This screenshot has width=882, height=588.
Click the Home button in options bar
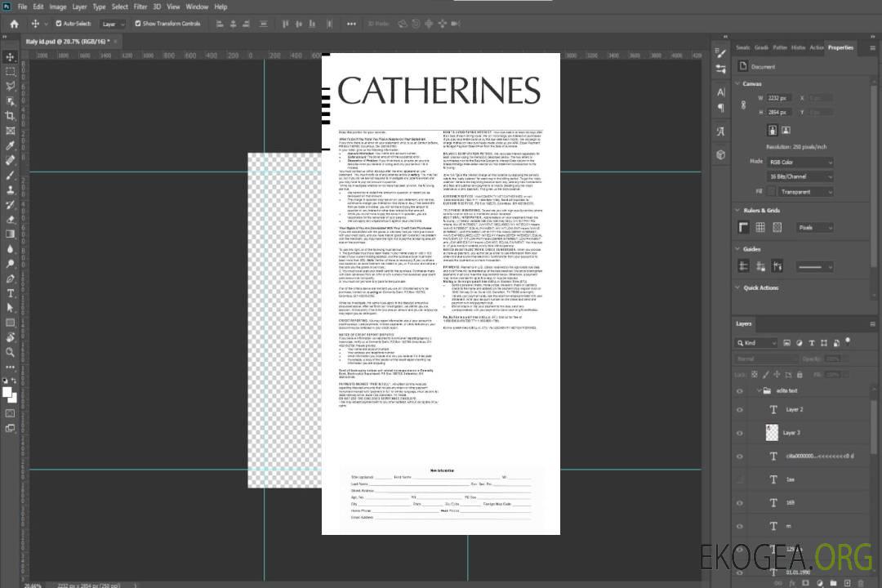click(x=14, y=24)
